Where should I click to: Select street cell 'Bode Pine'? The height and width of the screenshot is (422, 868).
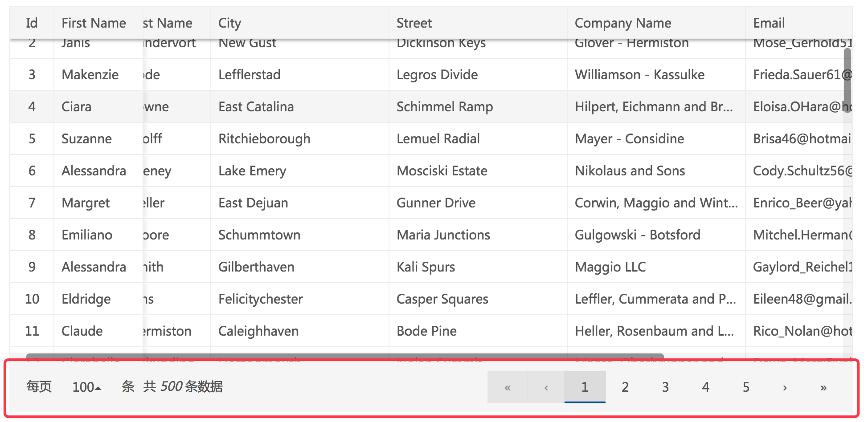tap(478, 331)
